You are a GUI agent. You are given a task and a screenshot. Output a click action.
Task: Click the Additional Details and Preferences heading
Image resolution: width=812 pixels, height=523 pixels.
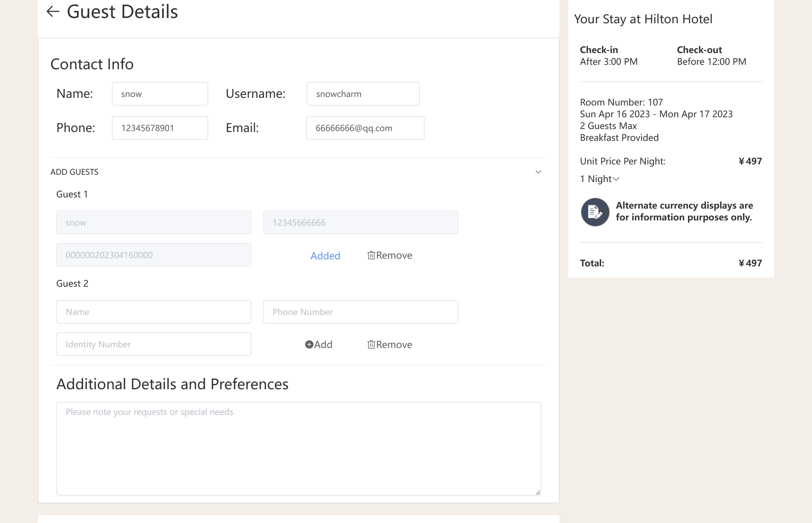point(172,384)
